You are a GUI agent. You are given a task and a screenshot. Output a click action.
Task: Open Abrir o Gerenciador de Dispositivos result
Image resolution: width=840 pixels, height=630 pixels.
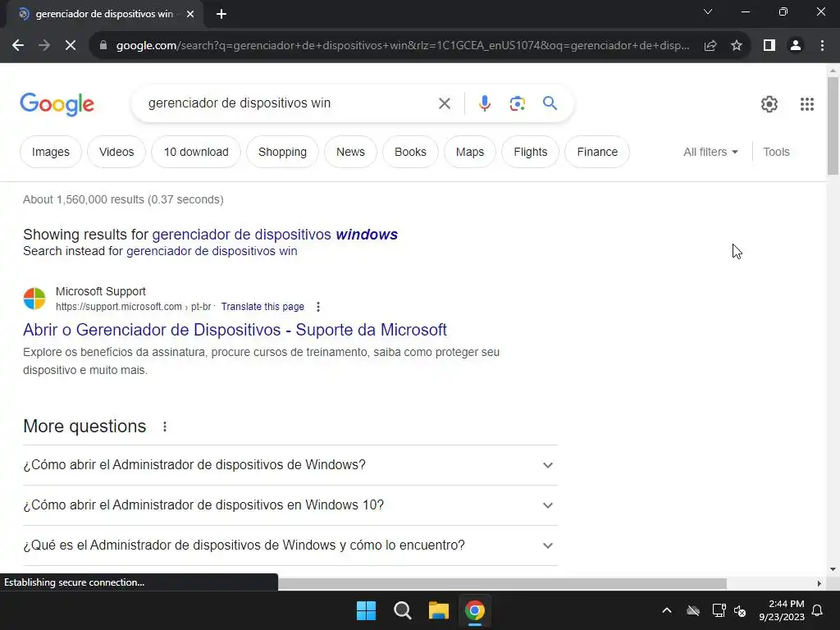(235, 330)
